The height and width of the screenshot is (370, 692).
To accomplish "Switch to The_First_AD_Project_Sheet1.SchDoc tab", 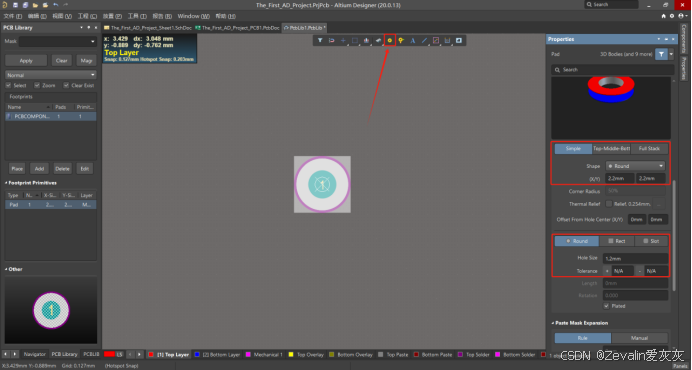I will pyautogui.click(x=148, y=28).
